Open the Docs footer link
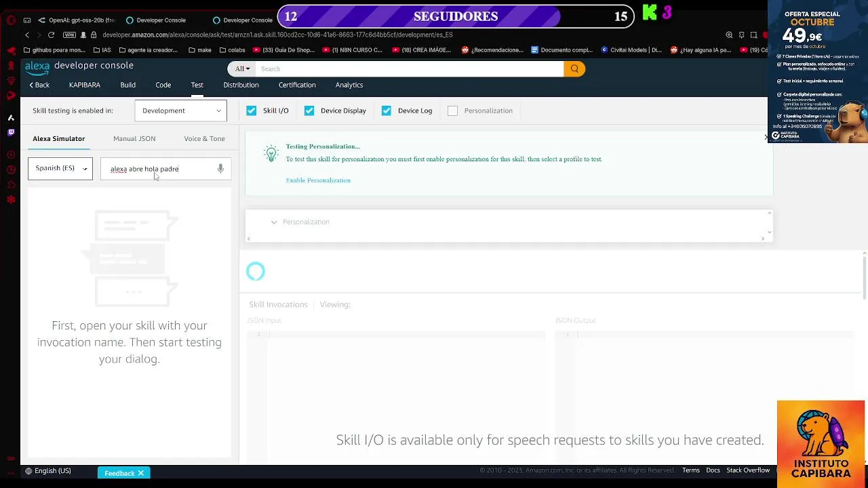 point(713,470)
